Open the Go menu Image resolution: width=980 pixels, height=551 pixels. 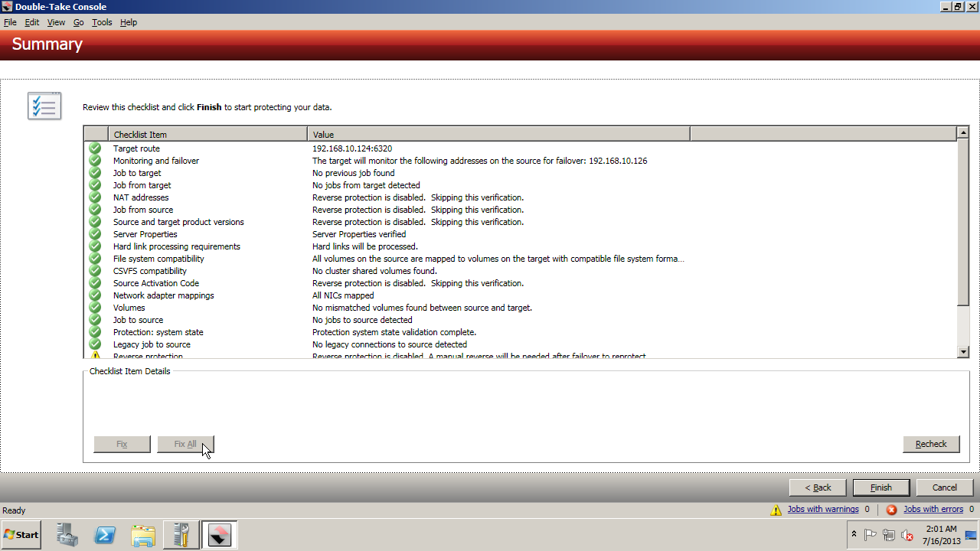79,22
